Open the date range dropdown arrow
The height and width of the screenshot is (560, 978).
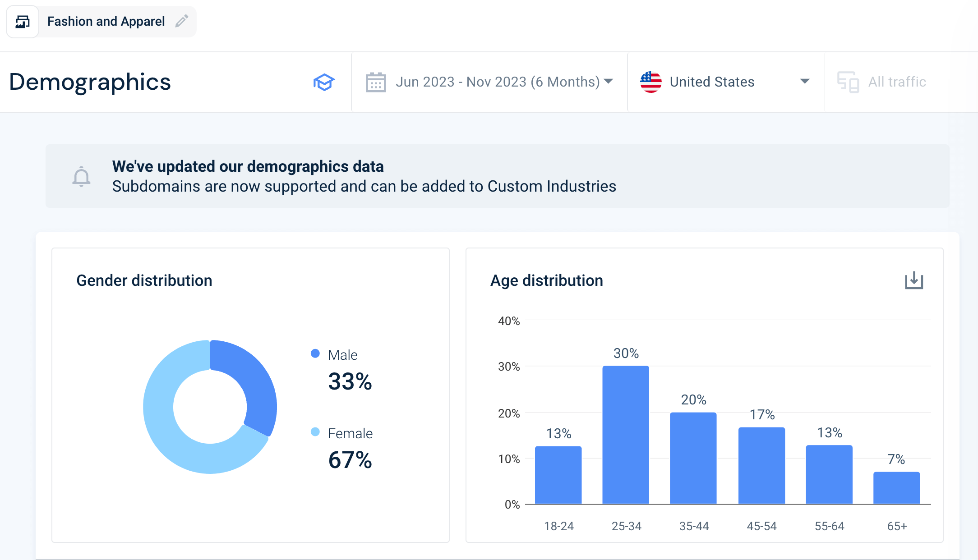click(x=609, y=82)
